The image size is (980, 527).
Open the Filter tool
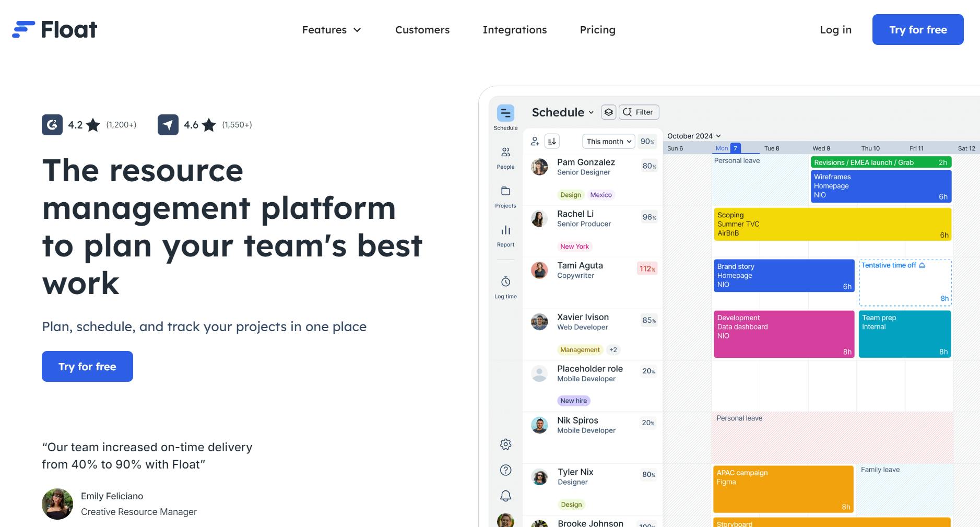click(x=639, y=112)
